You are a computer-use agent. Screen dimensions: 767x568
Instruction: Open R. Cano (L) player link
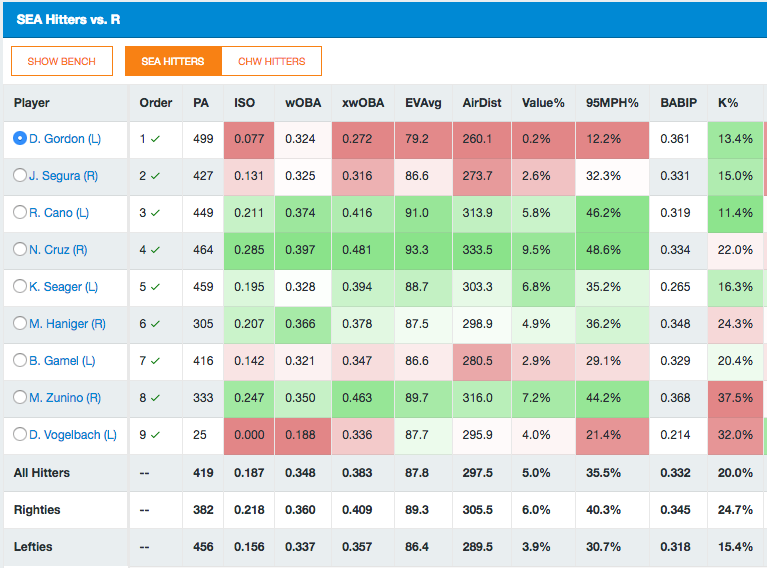(59, 213)
